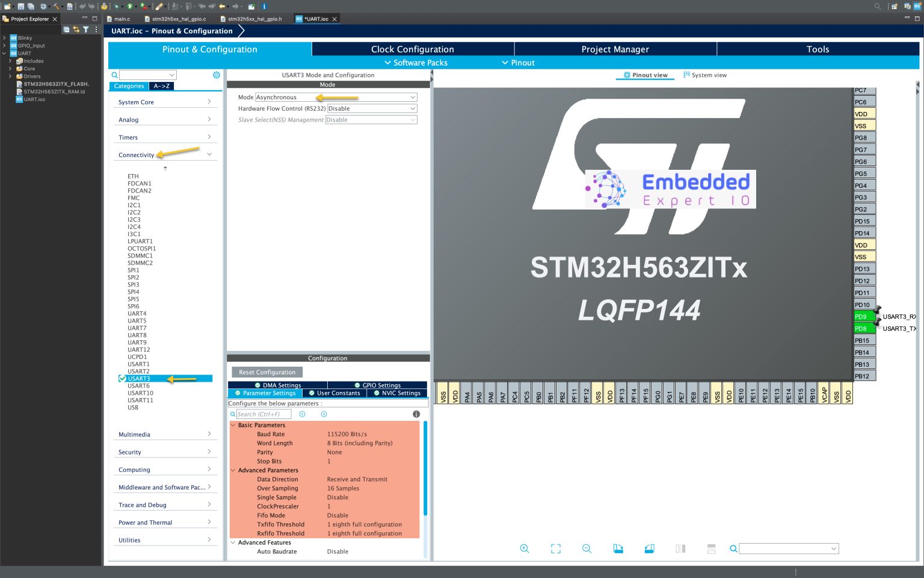Expand the Timers category

165,137
